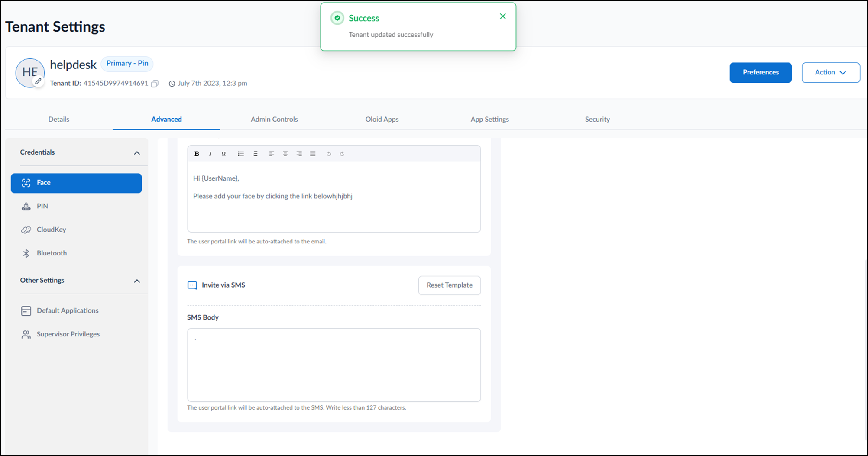Click the July 7th 2023 timestamp
The image size is (868, 456).
pos(212,84)
